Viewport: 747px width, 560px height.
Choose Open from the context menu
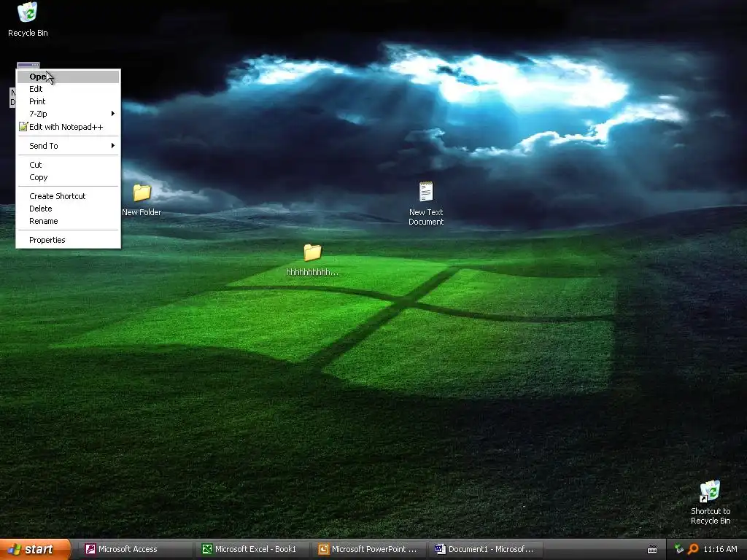pyautogui.click(x=68, y=77)
